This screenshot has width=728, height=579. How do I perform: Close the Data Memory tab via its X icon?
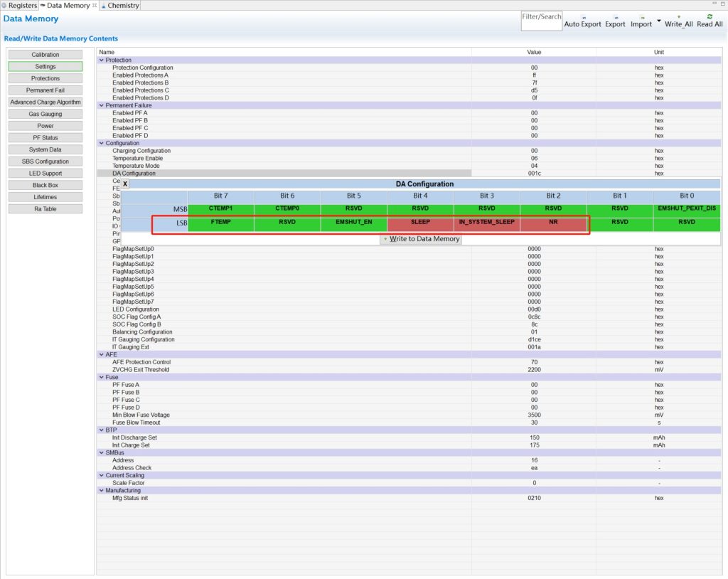[95, 6]
